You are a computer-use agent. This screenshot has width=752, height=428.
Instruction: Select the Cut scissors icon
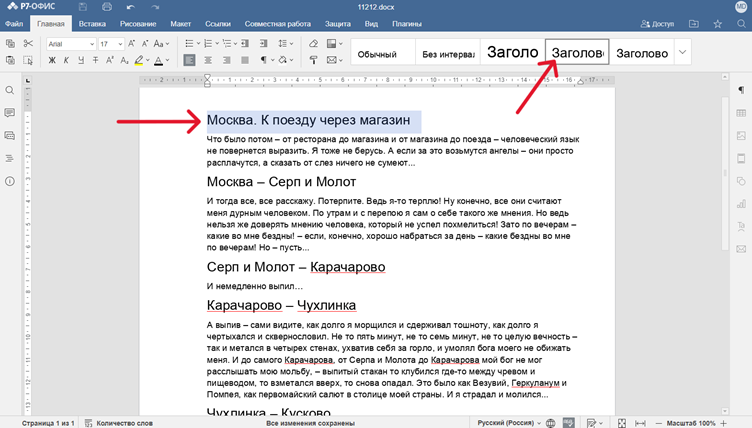pos(28,44)
